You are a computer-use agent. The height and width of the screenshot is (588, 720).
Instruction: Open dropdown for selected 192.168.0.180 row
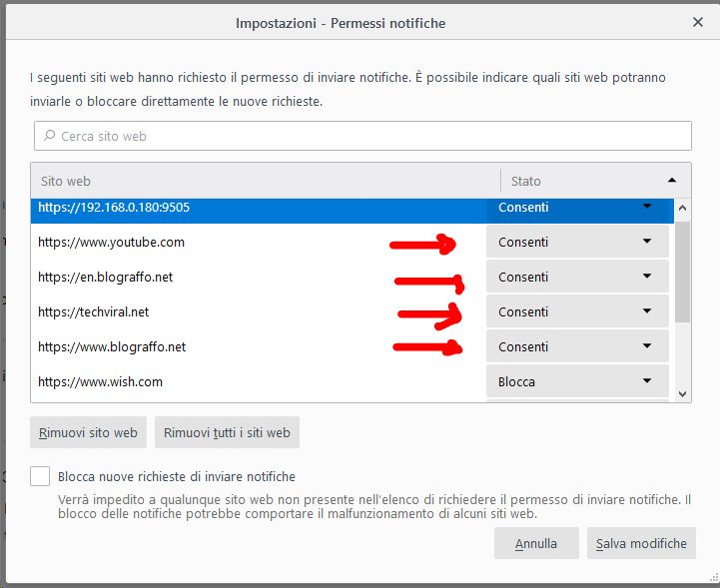[577, 208]
